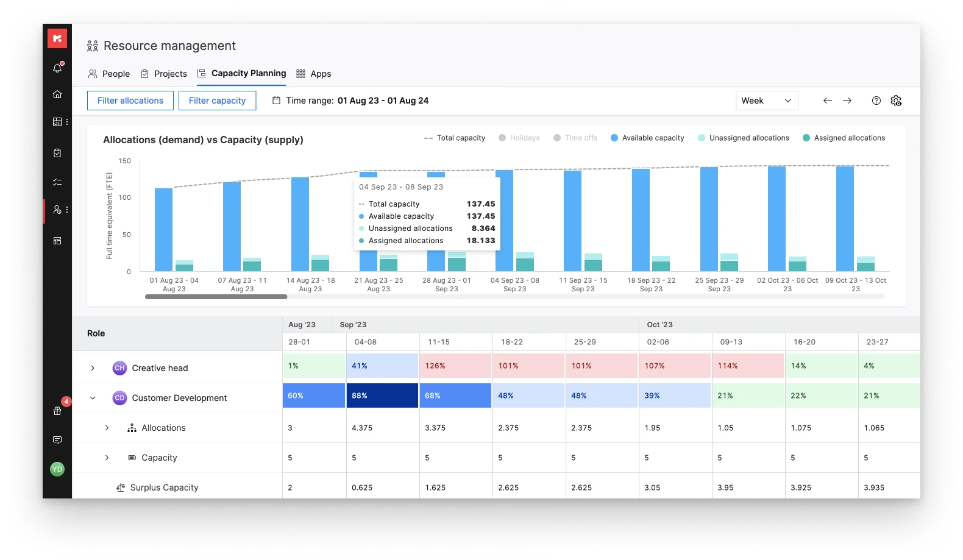Click the Filter allocations button
This screenshot has width=963, height=560.
point(130,101)
